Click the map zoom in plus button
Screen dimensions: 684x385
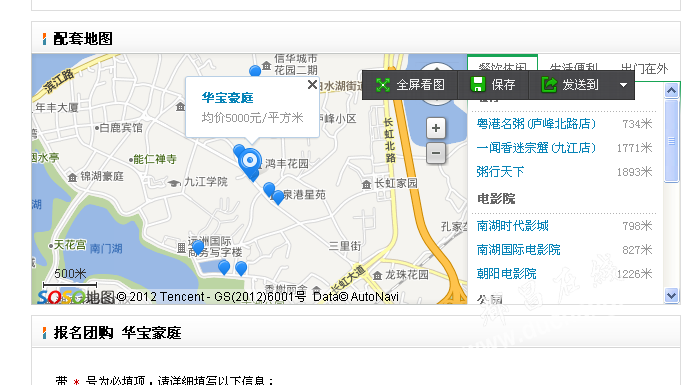436,128
